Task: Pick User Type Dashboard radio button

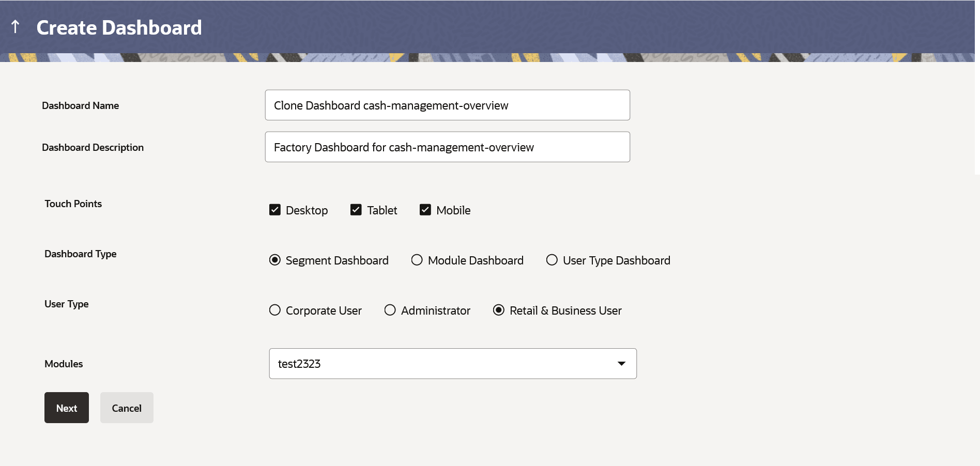Action: (552, 260)
